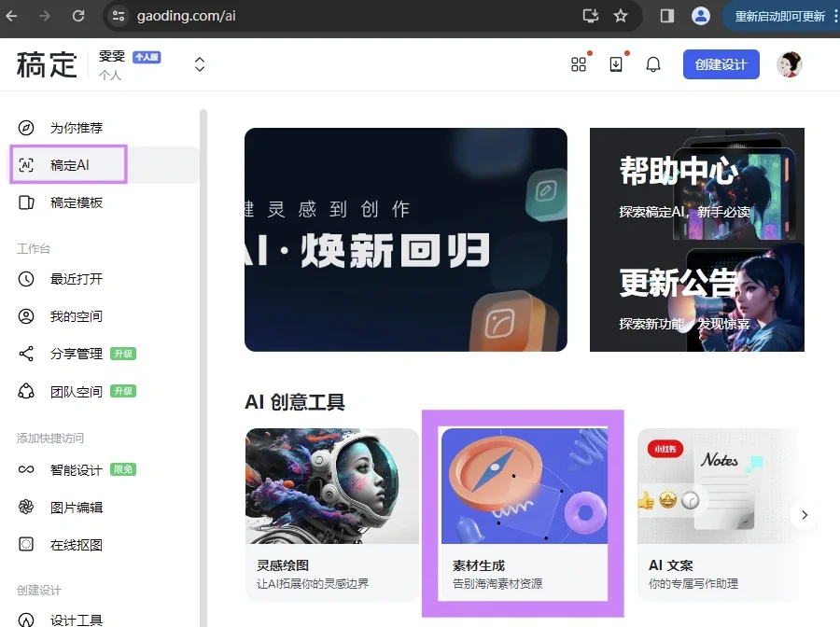Reload the page with the refresh icon
840x627 pixels.
pyautogui.click(x=78, y=16)
